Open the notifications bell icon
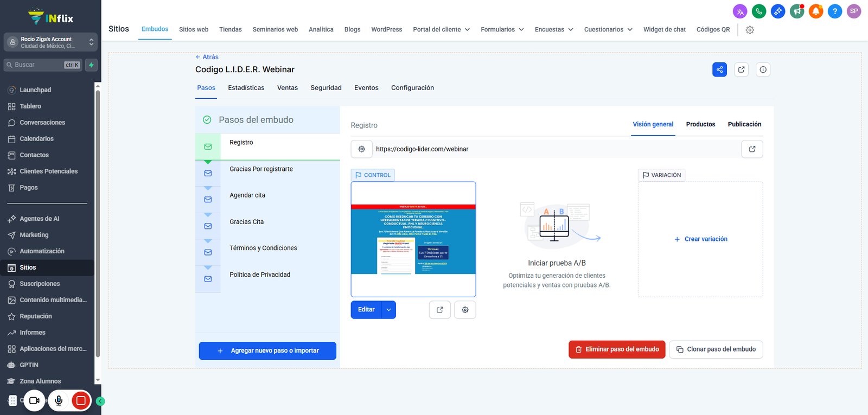Viewport: 868px width, 415px height. (x=816, y=11)
